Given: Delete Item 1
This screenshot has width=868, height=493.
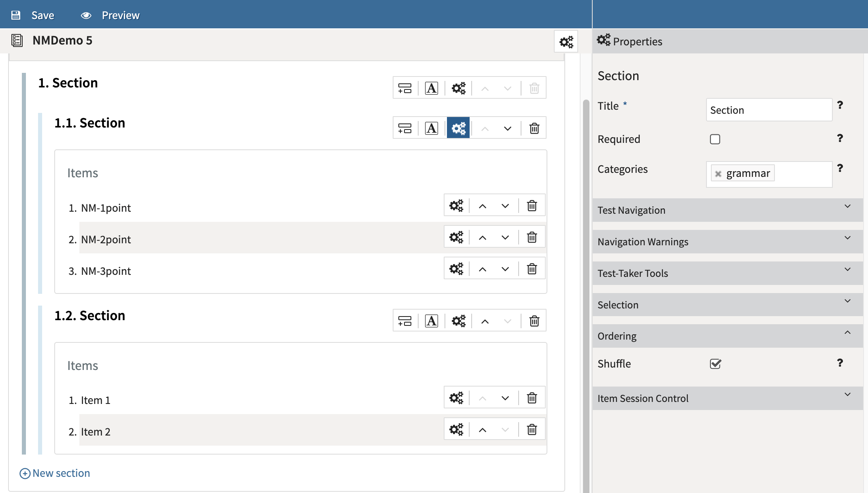Looking at the screenshot, I should click(532, 398).
